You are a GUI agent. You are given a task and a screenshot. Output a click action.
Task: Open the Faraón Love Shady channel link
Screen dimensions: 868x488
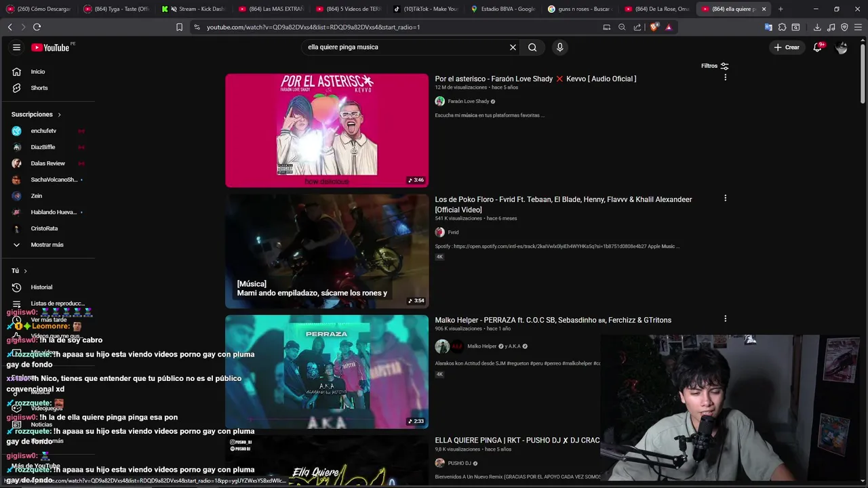pyautogui.click(x=468, y=101)
